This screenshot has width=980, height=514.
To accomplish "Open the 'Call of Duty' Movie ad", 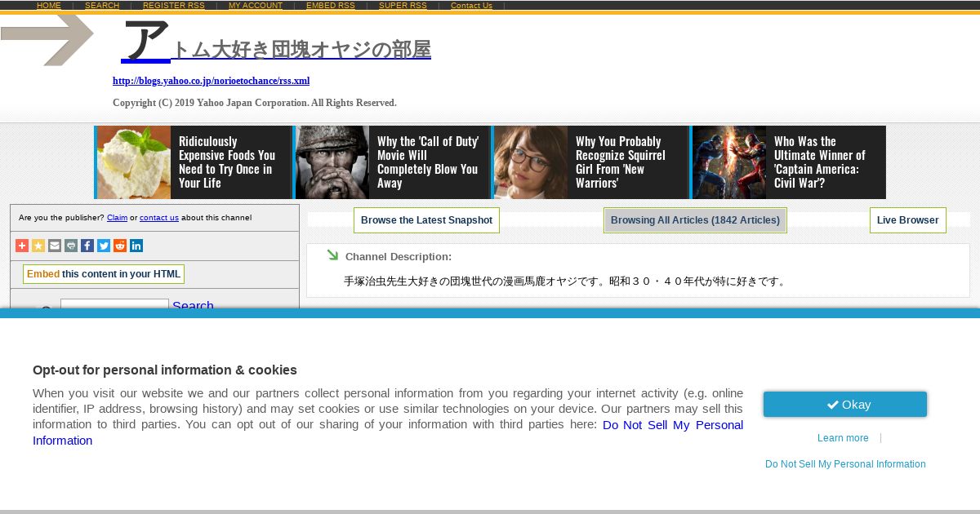I will [391, 162].
